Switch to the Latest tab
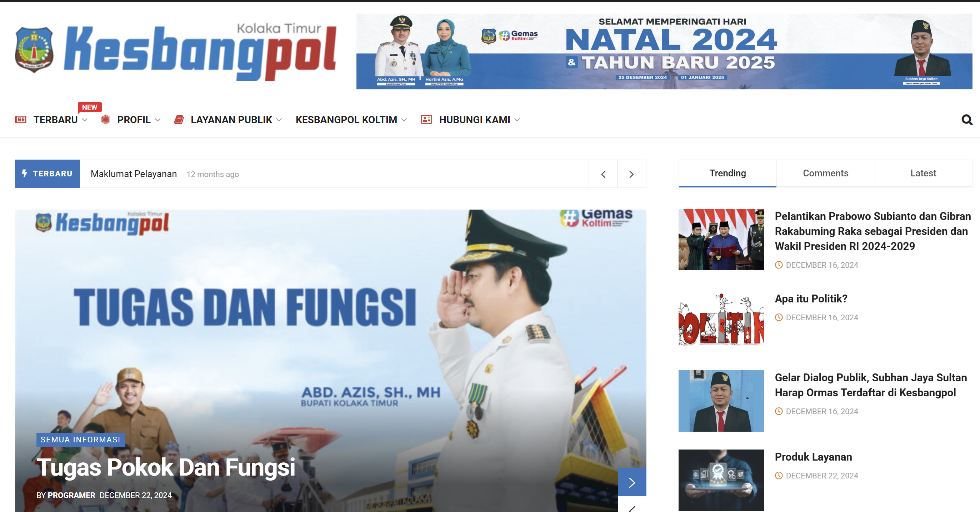Viewport: 980px width, 512px height. click(923, 174)
